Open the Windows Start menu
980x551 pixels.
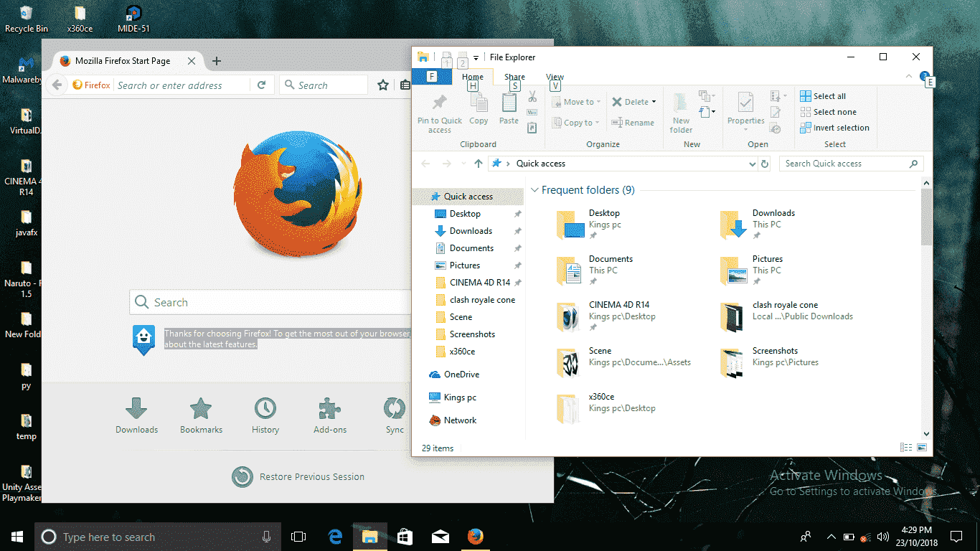tap(17, 537)
